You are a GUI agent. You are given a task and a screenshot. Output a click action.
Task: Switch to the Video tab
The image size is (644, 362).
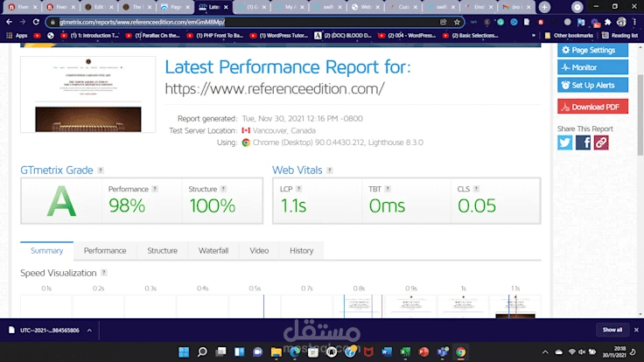pos(259,251)
